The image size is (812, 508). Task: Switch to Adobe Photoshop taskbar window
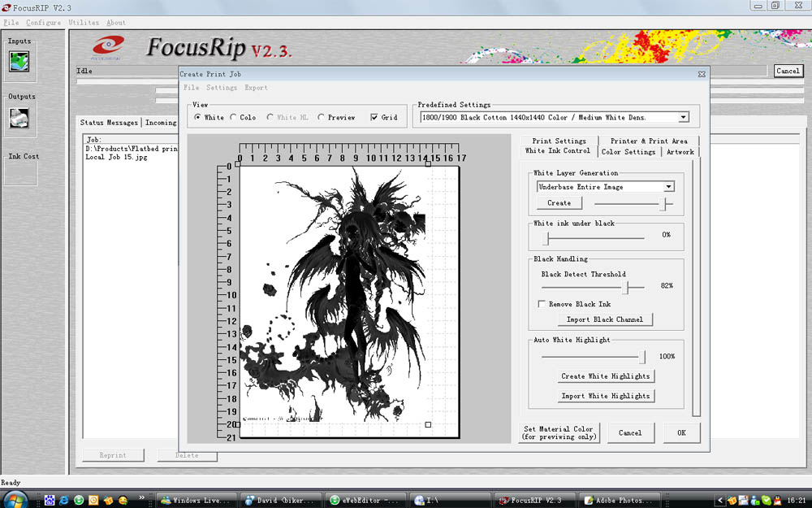point(620,500)
